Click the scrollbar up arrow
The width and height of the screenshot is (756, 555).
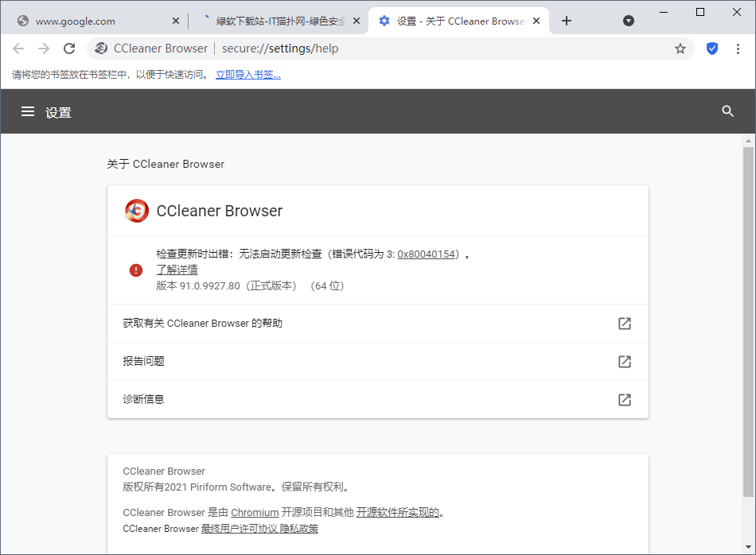(748, 141)
